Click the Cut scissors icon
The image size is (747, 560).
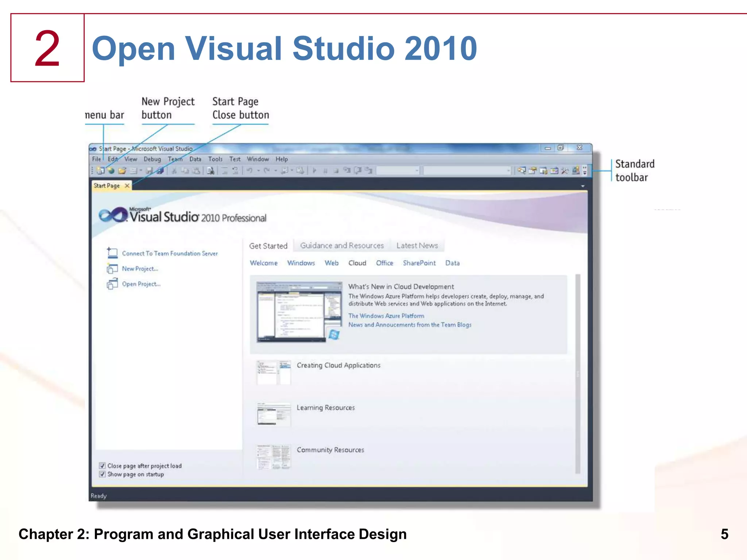coord(174,171)
